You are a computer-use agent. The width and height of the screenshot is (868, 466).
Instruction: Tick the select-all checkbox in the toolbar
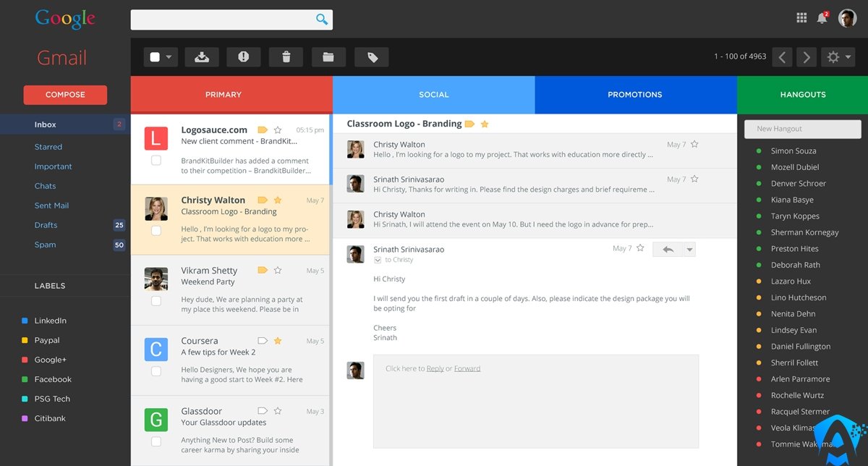[x=155, y=57]
